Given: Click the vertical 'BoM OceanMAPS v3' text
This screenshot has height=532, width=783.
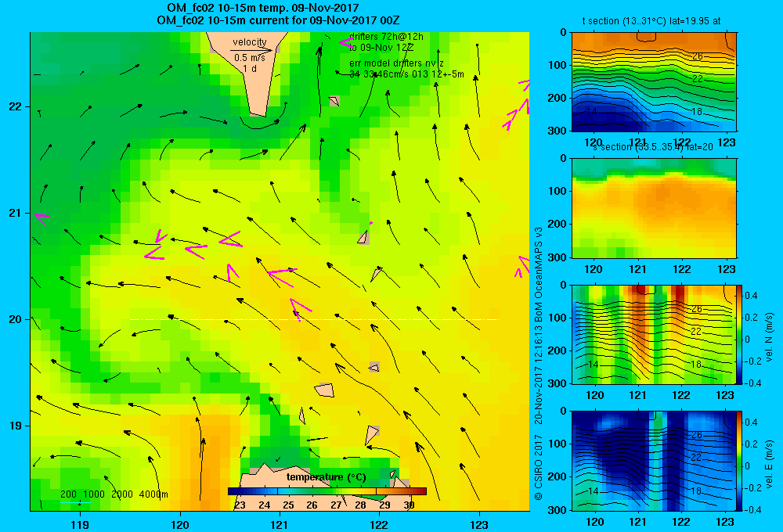Looking at the screenshot, I should pos(539,269).
